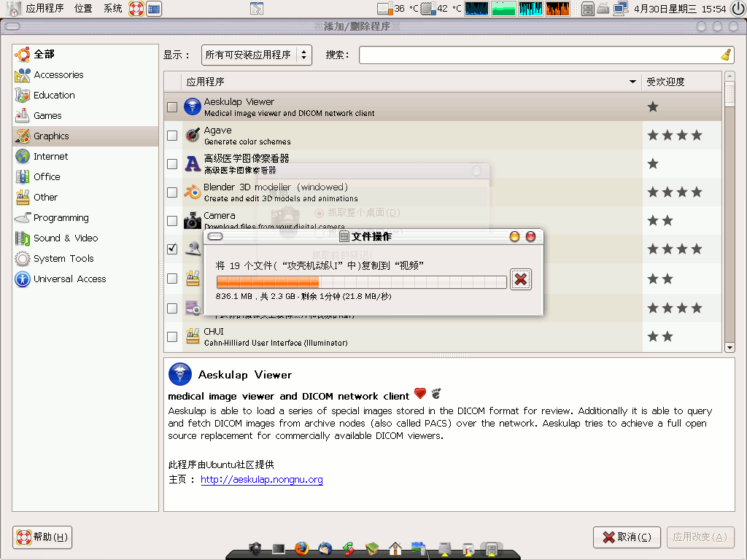Open the network monitor icon in the top panel
This screenshot has width=747, height=560.
(x=620, y=9)
